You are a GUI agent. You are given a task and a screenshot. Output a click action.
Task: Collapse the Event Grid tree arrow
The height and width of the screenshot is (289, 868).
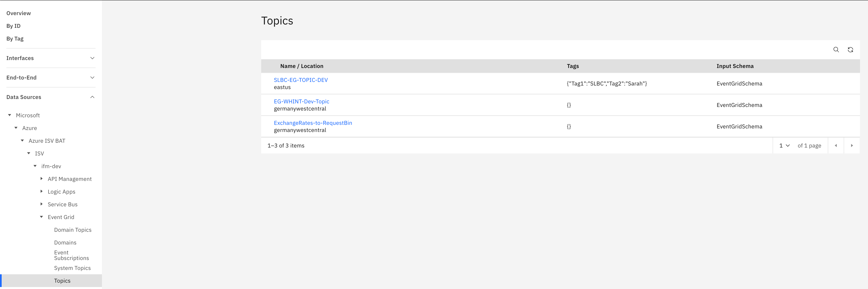[x=41, y=217]
